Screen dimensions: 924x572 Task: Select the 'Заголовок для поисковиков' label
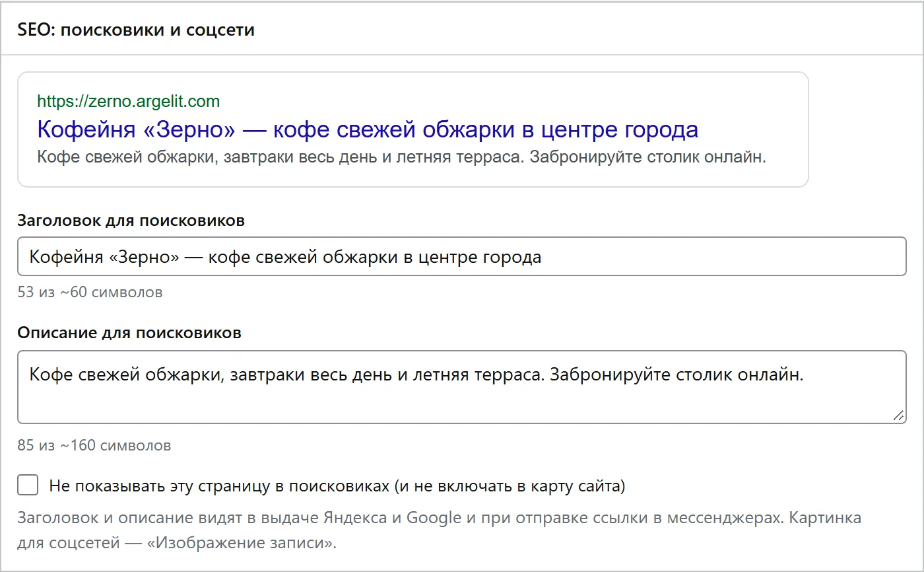[131, 221]
